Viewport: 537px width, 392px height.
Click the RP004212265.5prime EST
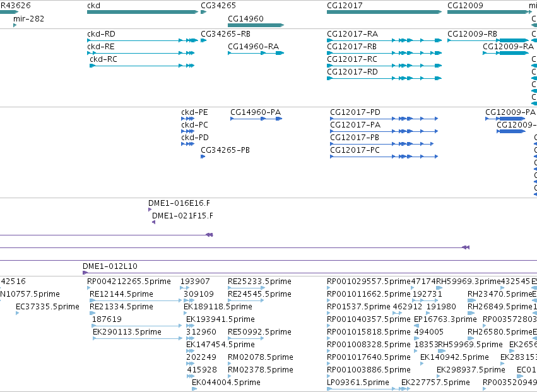coord(88,288)
